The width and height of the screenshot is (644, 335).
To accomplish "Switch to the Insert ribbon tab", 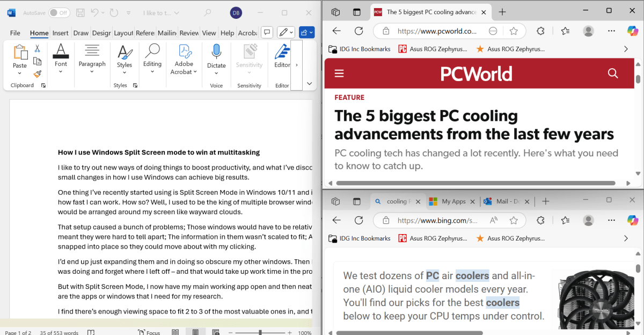I will point(60,33).
